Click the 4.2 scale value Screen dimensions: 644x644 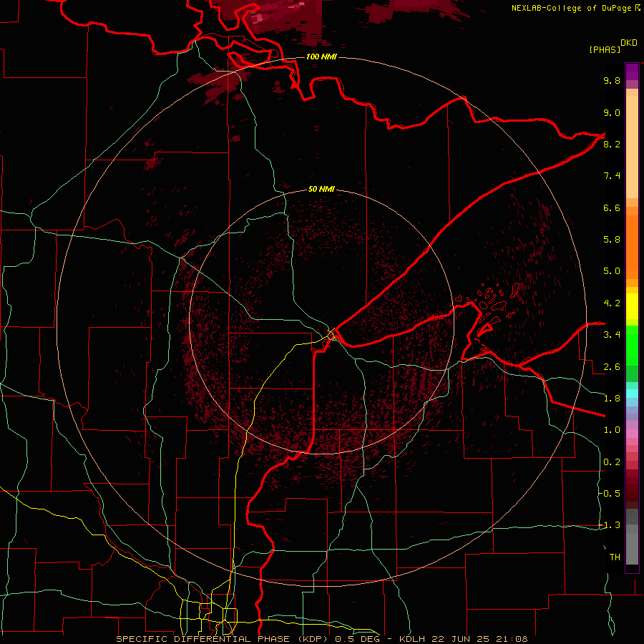click(x=612, y=303)
